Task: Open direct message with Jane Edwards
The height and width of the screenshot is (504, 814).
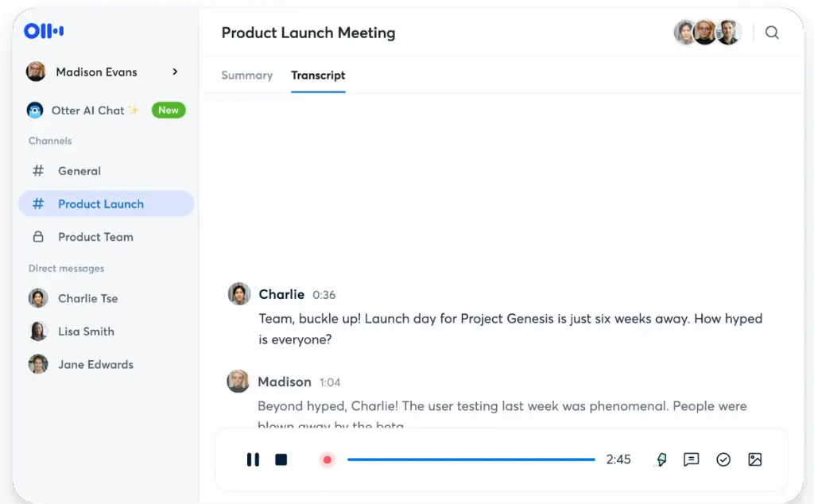Action: [x=95, y=365]
